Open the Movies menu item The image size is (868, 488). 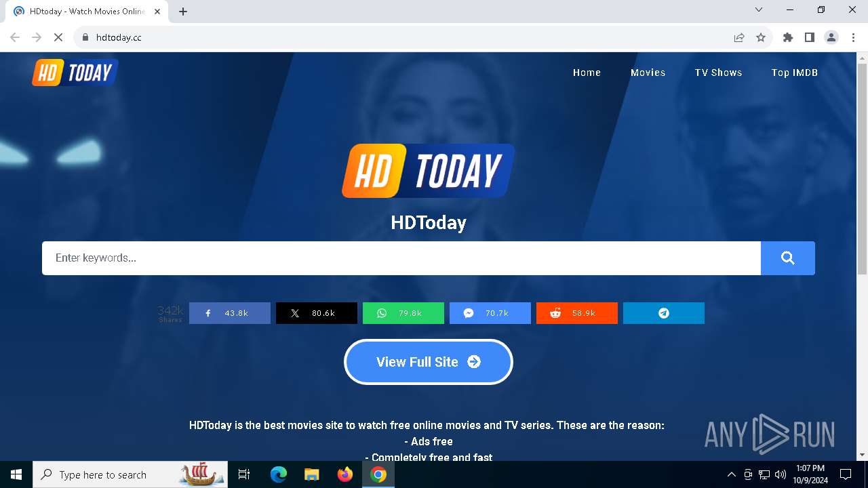point(648,73)
